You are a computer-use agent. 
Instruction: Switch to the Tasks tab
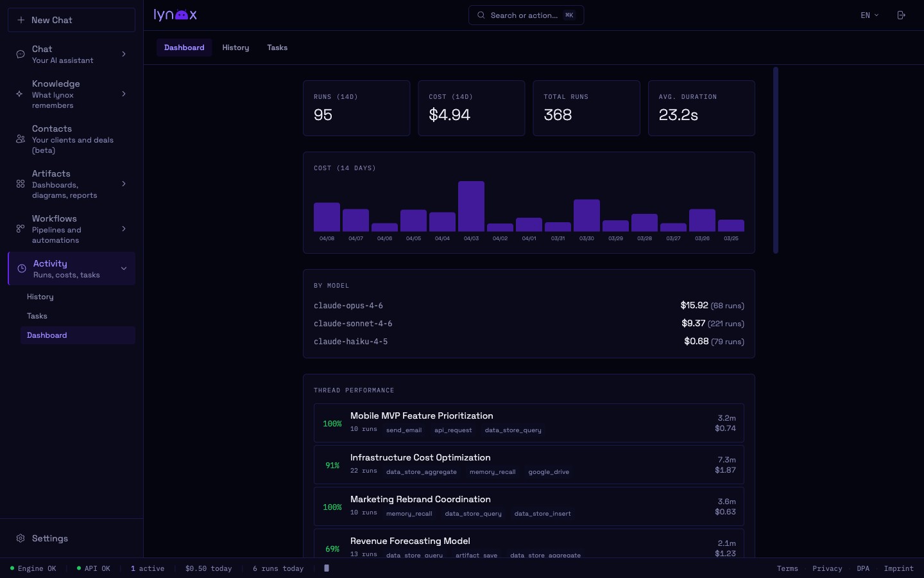(277, 48)
